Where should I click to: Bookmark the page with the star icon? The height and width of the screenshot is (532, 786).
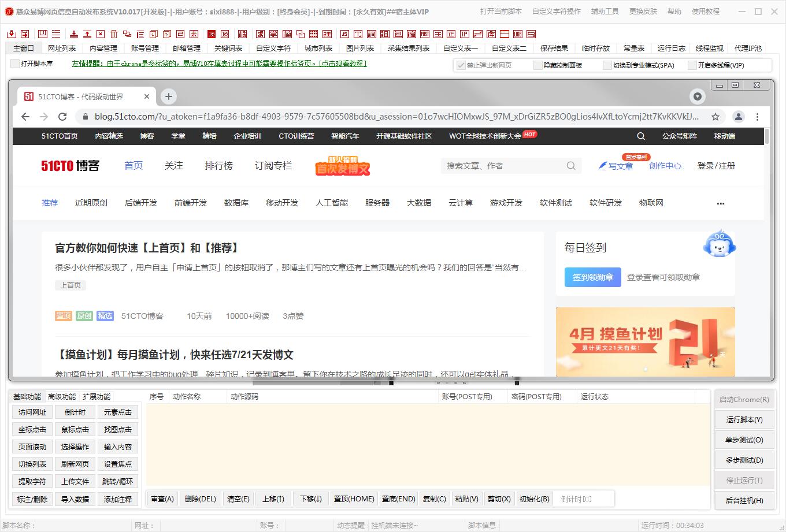715,117
